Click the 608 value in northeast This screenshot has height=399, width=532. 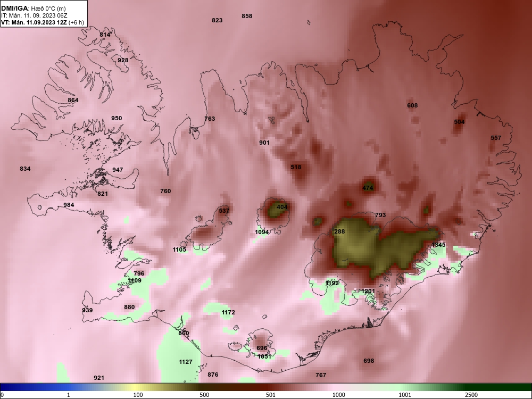[412, 105]
